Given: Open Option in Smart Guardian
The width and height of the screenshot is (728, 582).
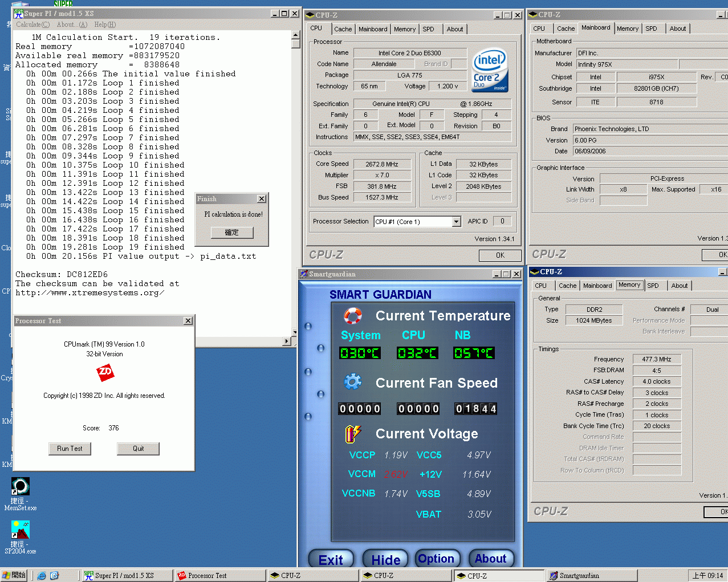Looking at the screenshot, I should [436, 559].
